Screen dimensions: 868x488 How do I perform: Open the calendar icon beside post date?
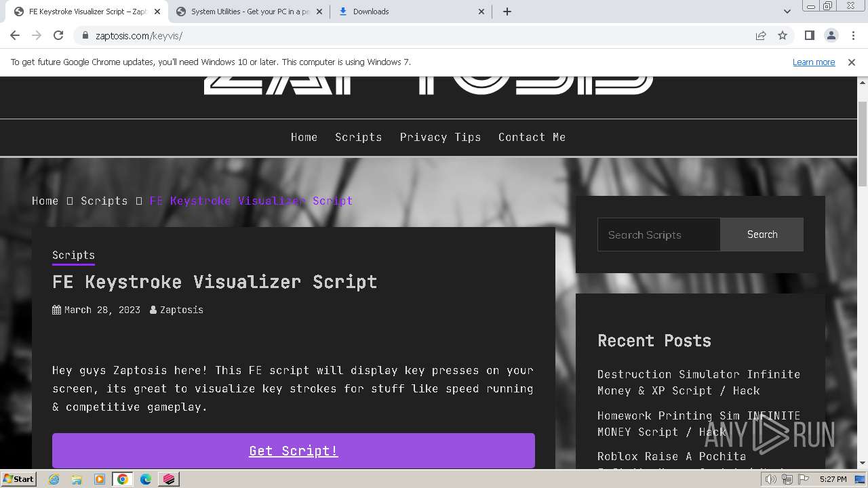pyautogui.click(x=56, y=310)
